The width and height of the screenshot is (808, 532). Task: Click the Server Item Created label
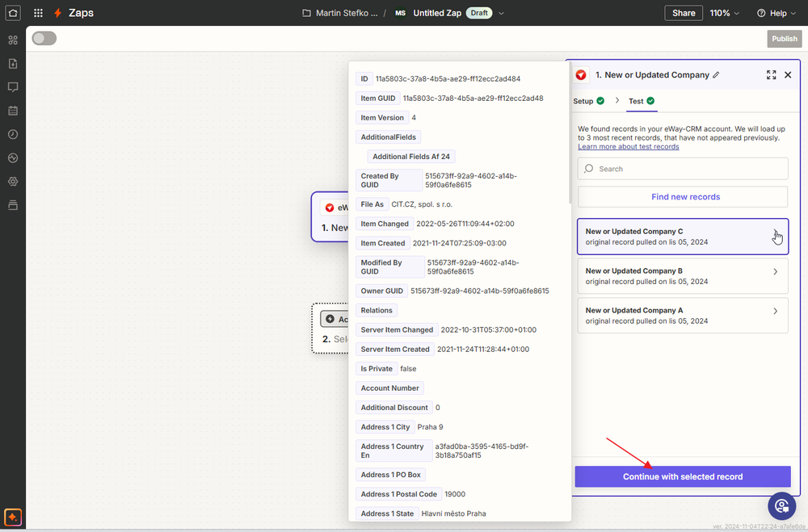(x=395, y=350)
